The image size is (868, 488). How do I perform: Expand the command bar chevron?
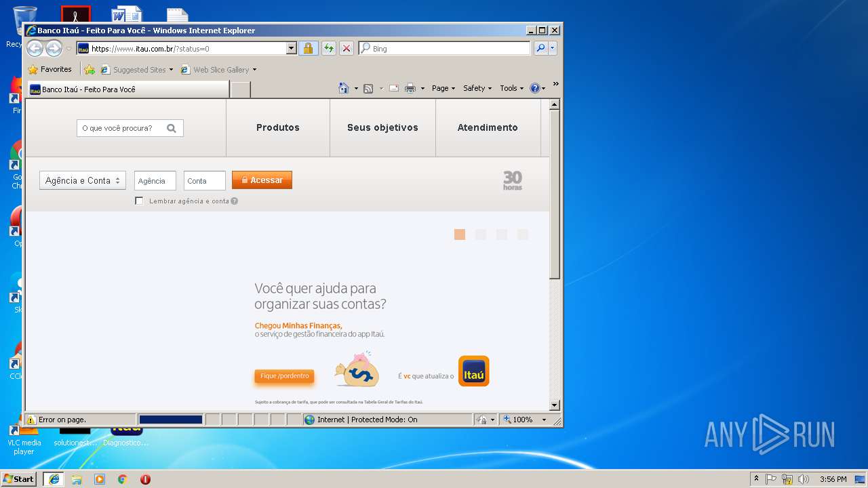[556, 84]
